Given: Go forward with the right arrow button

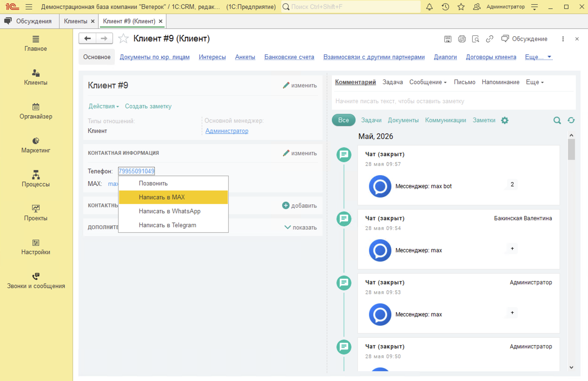Looking at the screenshot, I should (x=104, y=39).
